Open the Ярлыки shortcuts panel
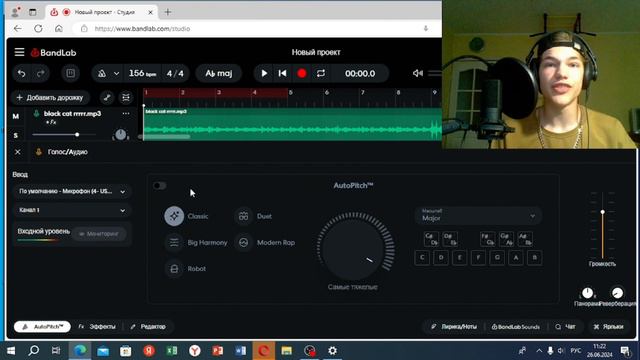 (x=608, y=327)
